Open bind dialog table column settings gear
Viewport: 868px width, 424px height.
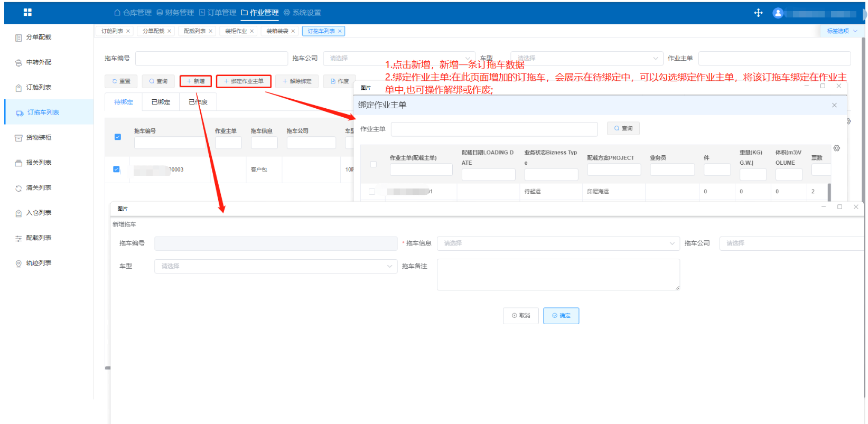click(x=837, y=148)
